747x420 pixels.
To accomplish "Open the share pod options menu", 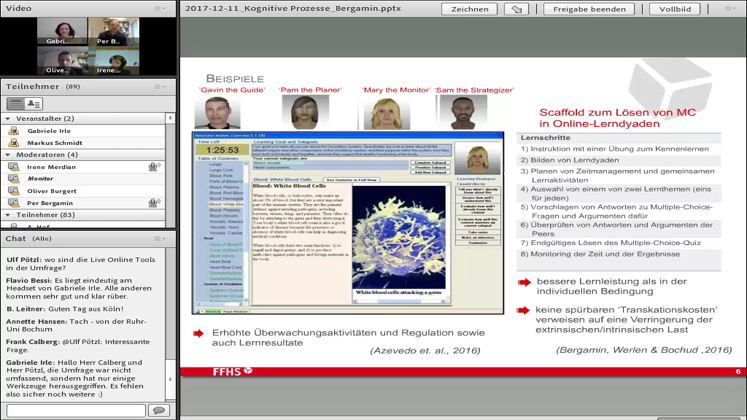I will (730, 9).
